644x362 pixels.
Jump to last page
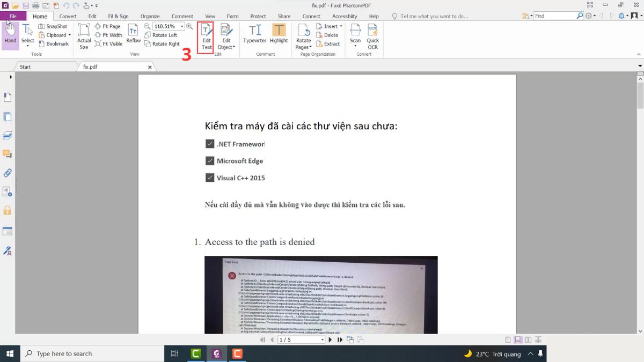[340, 339]
